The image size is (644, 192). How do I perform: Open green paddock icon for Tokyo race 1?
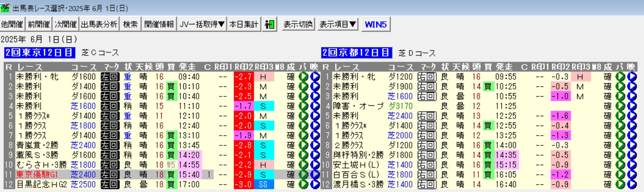[x=303, y=76]
